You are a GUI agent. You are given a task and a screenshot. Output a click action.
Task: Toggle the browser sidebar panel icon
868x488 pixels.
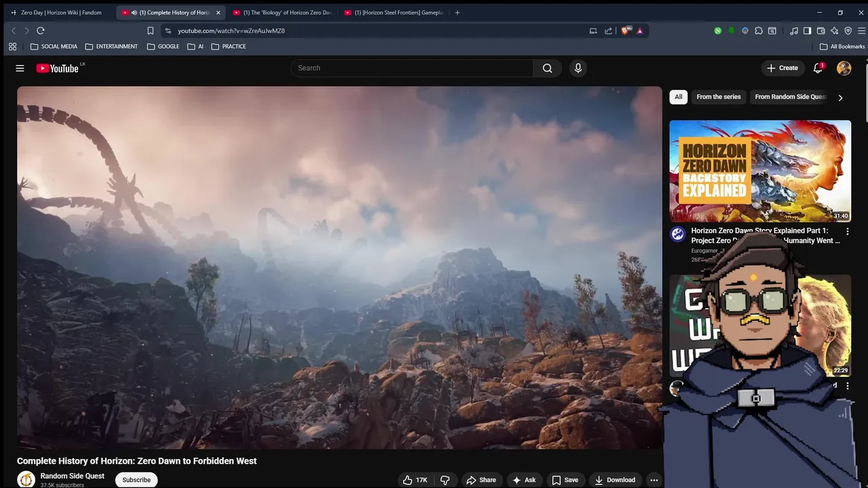tap(807, 30)
